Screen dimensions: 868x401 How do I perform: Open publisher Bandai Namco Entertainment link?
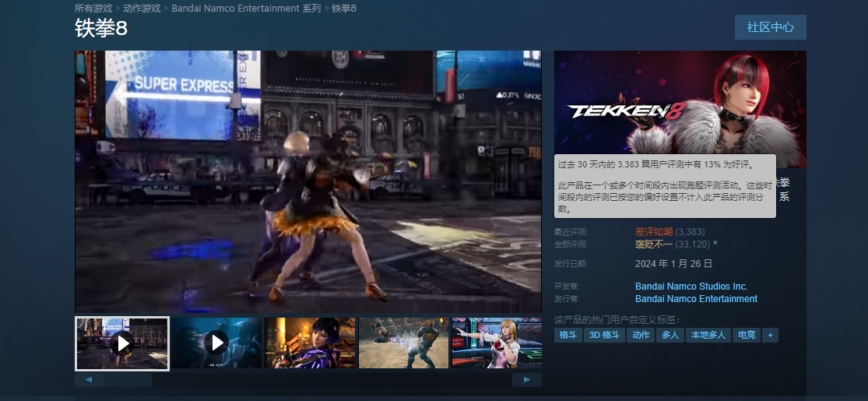696,299
